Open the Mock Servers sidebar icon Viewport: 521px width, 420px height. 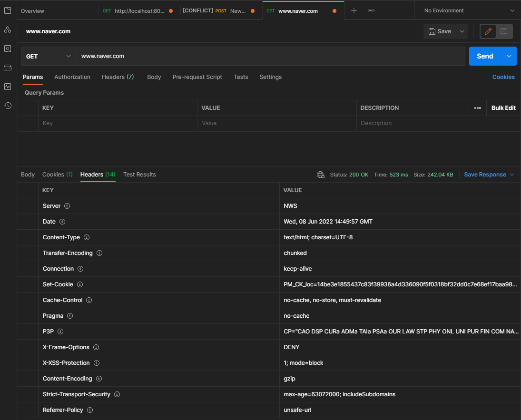pos(8,68)
